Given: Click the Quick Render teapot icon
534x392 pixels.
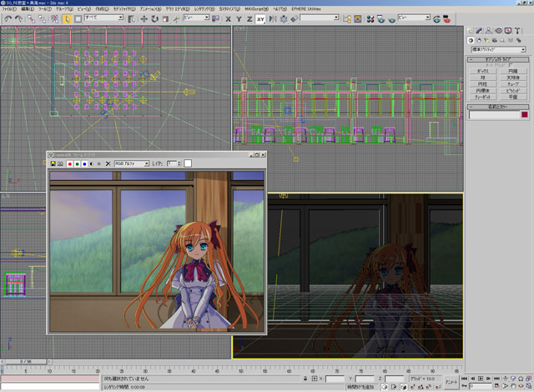Looking at the screenshot, I should (391, 19).
